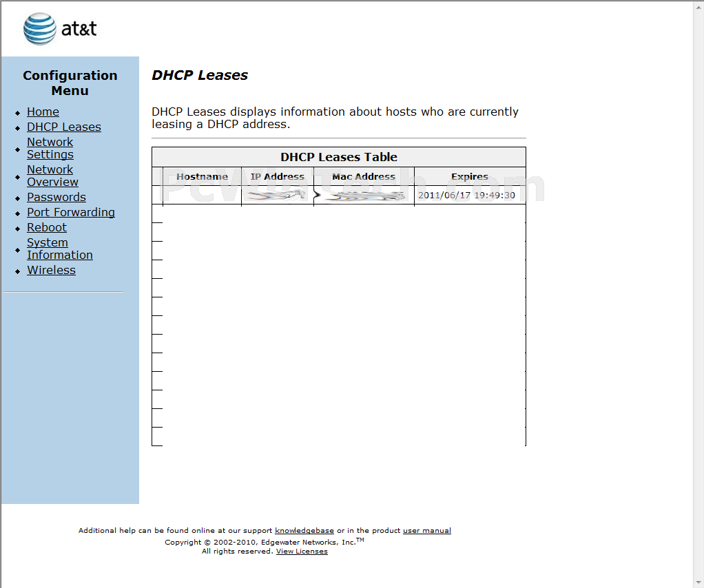Click the Mac Address column header
This screenshot has height=588, width=704.
coord(364,177)
